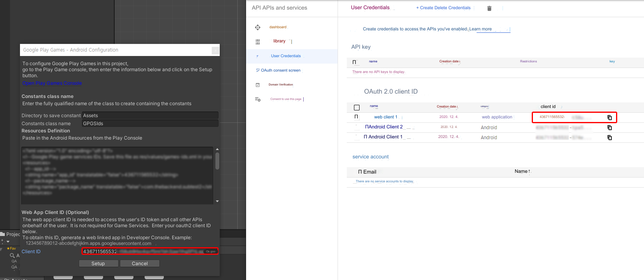This screenshot has width=644, height=280.
Task: Click the Learn more link
Action: pyautogui.click(x=481, y=29)
